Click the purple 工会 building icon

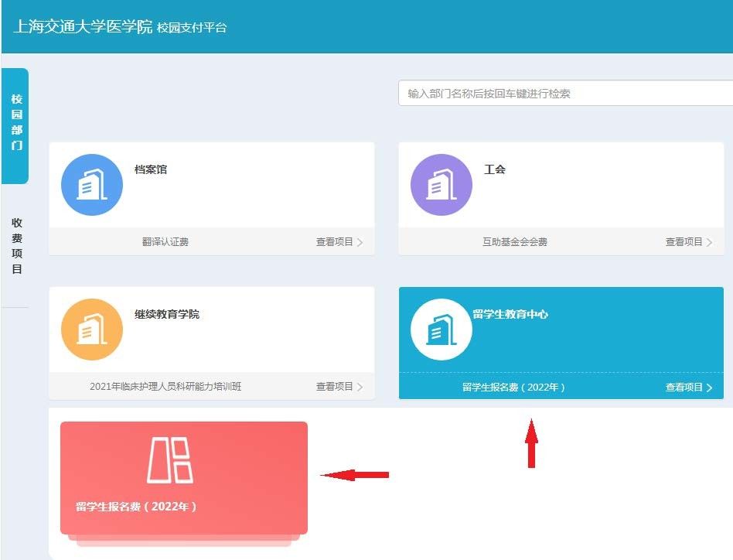tap(442, 185)
